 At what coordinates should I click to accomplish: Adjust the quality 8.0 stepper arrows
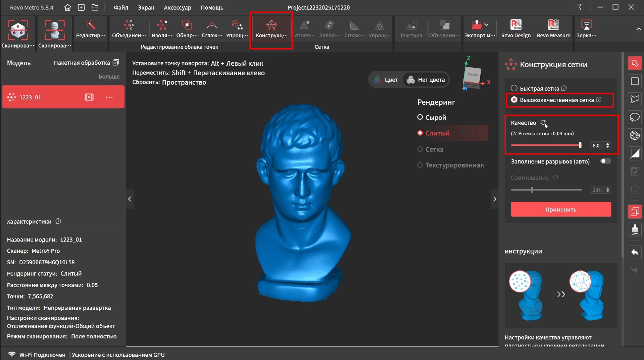pyautogui.click(x=607, y=145)
